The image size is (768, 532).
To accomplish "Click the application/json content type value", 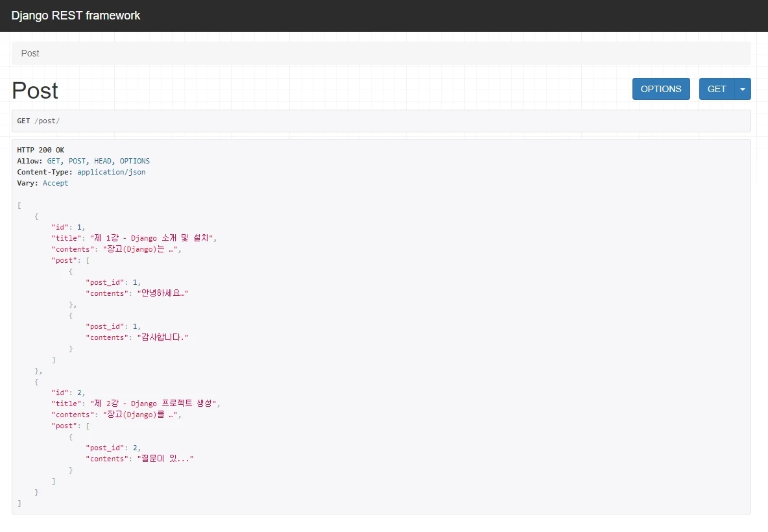I will tap(111, 172).
